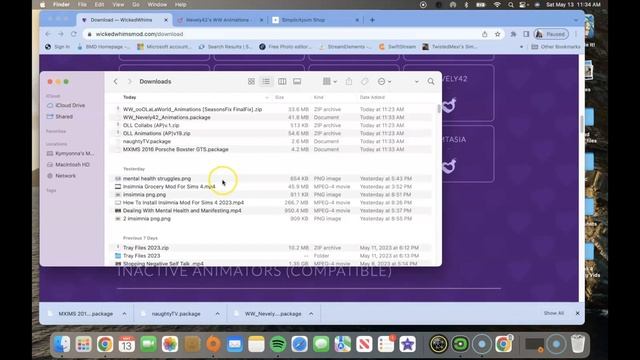Bookmark this page with the star icon
Screen dimensions: 640x360
[497, 34]
